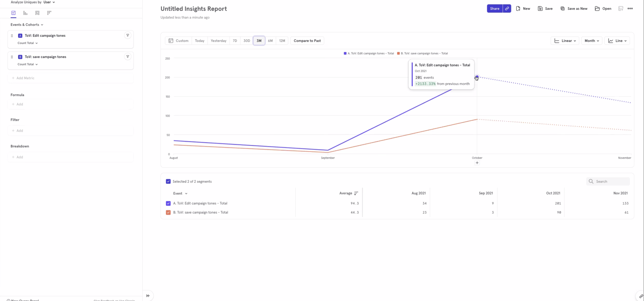
Task: Switch date range to 6M
Action: (270, 41)
